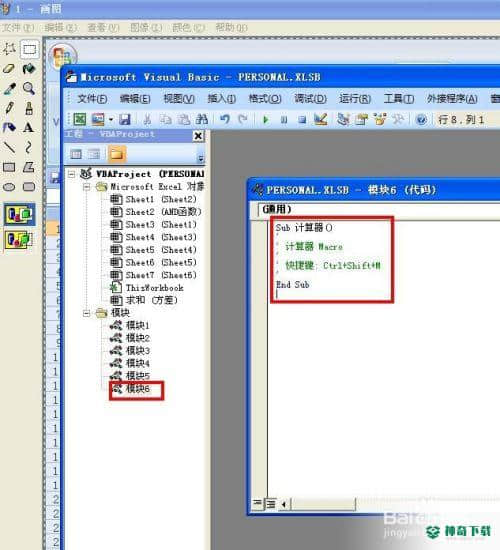
Task: Click the View Microsoft Excel icon
Action: (80, 120)
